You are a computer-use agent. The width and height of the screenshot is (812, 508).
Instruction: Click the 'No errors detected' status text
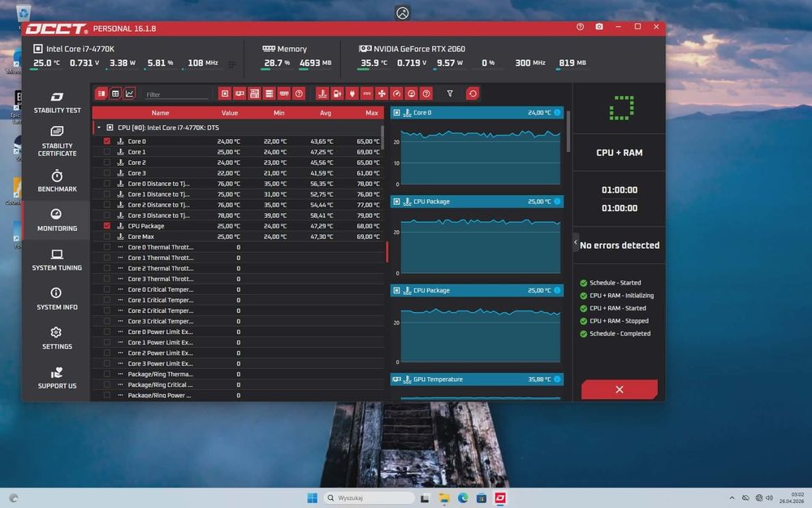(x=620, y=245)
